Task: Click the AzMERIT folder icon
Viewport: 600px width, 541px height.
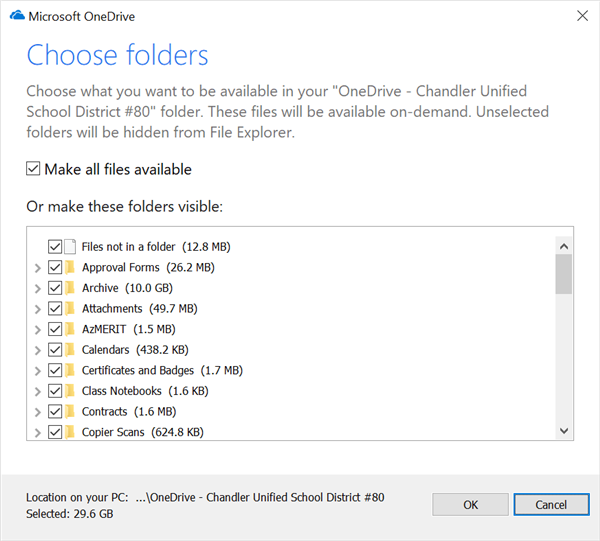Action: [70, 329]
